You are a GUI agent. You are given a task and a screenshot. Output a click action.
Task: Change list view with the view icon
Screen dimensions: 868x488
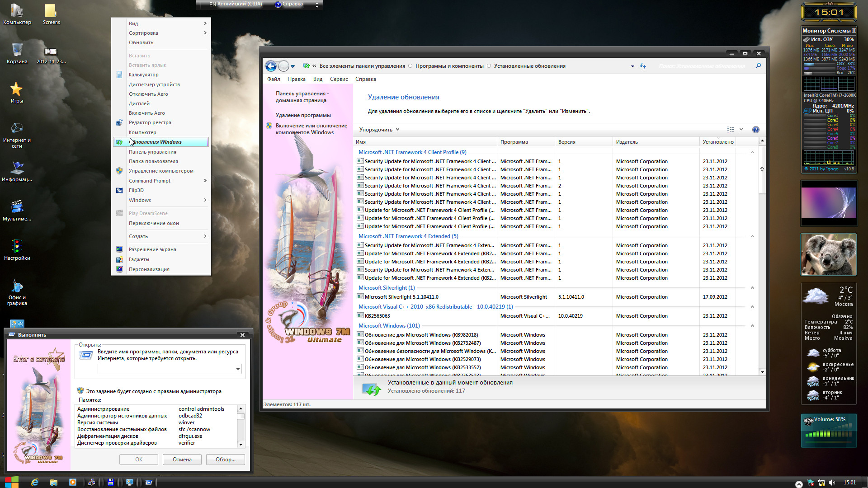730,130
